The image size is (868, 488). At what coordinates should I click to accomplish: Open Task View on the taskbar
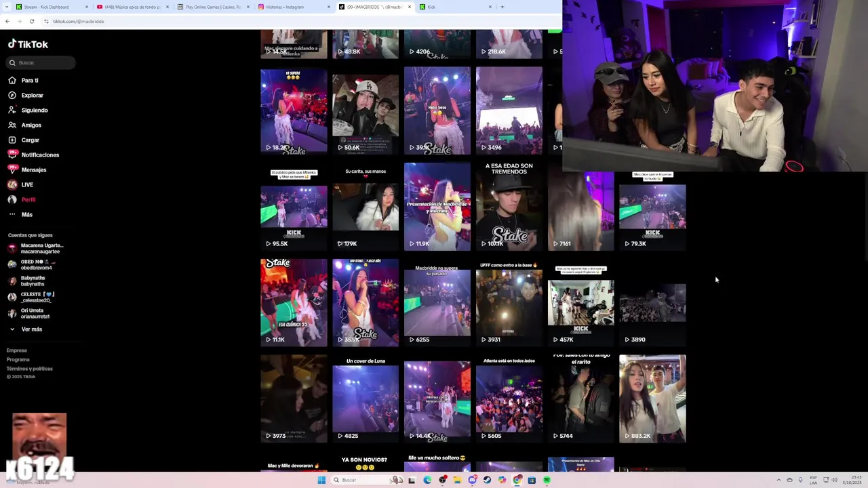412,480
